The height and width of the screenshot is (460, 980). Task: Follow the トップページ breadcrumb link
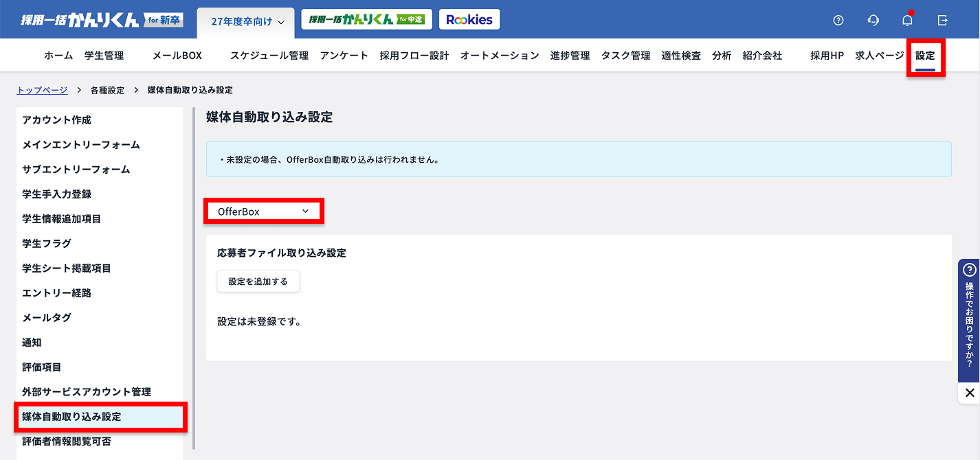[42, 90]
